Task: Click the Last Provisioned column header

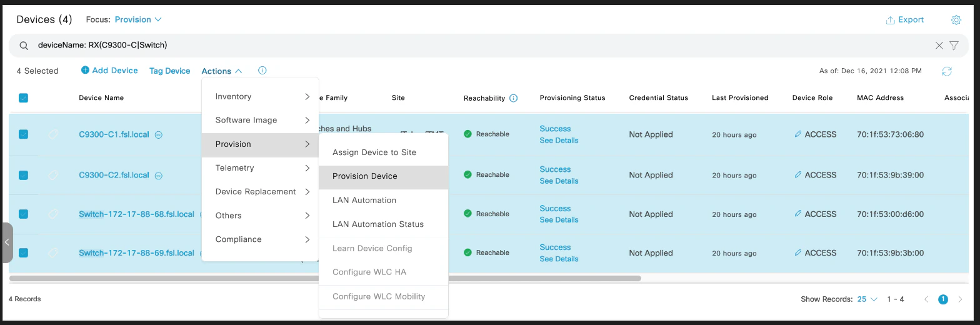Action: [x=740, y=98]
